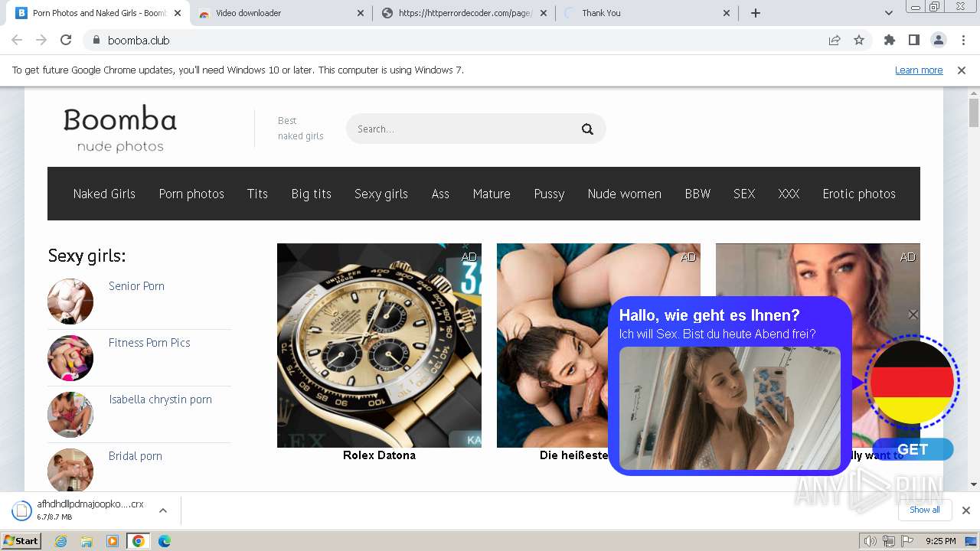The height and width of the screenshot is (551, 980).
Task: Click the magnifier icon in the site search
Action: 587,129
